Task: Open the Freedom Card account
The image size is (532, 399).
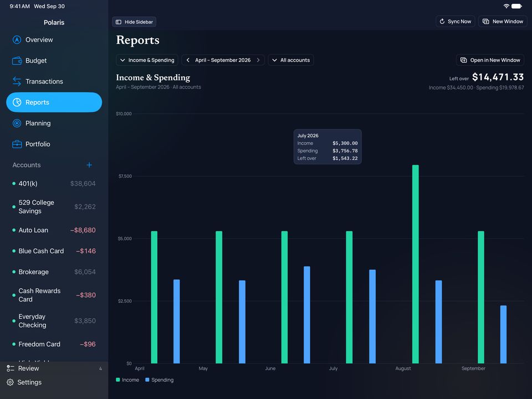Action: (54, 344)
